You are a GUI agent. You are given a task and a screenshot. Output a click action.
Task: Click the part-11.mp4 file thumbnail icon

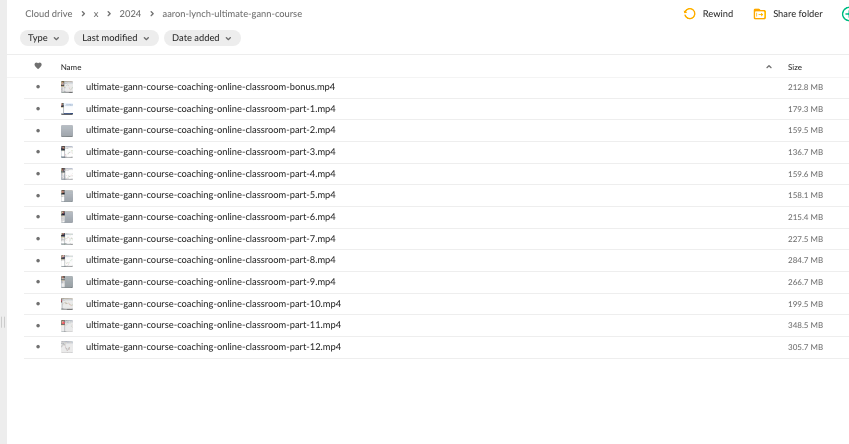67,325
